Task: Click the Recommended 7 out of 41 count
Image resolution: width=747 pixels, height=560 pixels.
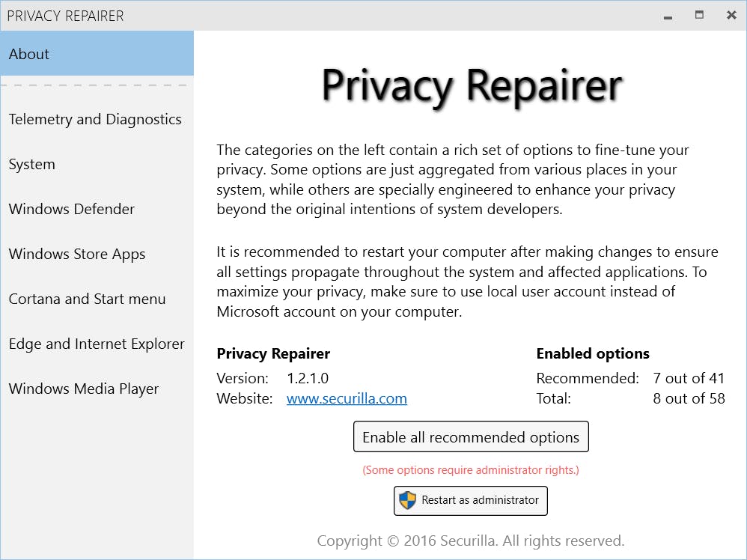Action: point(689,378)
